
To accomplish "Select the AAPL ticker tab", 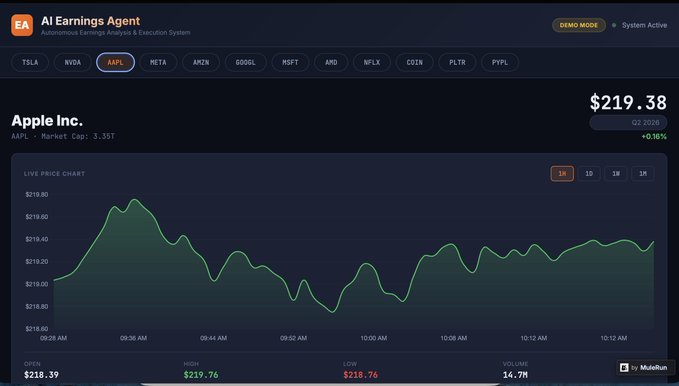I will (115, 62).
